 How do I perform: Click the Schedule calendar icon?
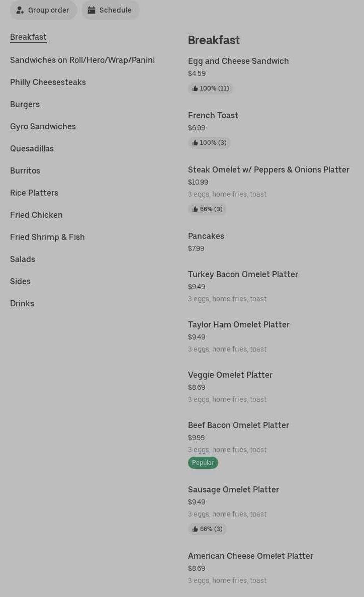click(92, 10)
